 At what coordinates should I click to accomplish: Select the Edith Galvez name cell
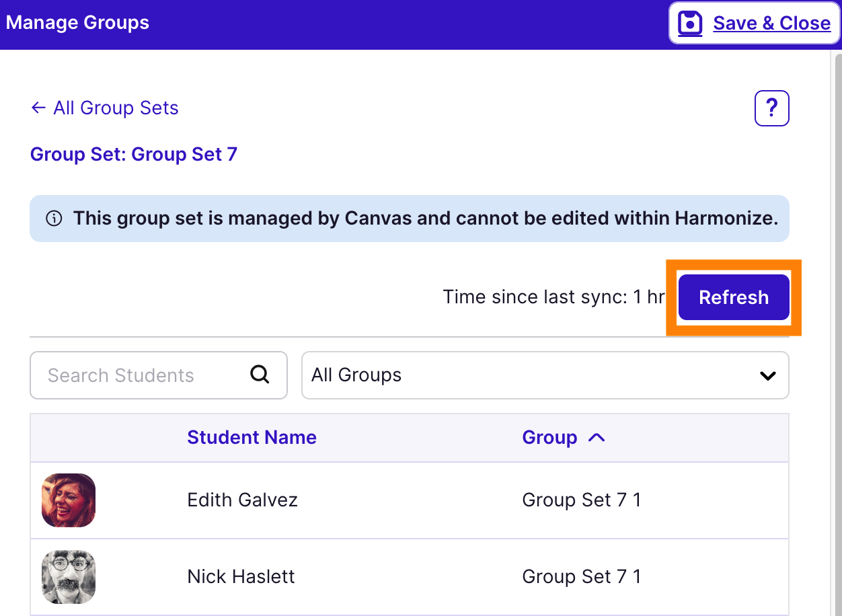click(242, 500)
